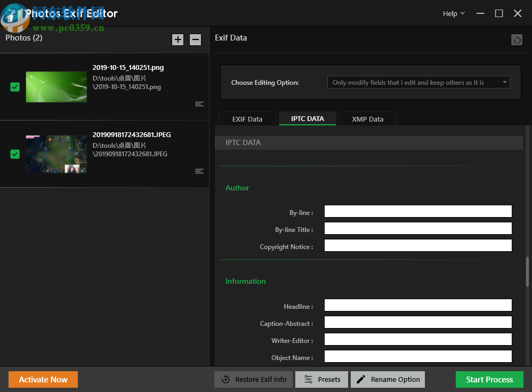Switch to the XMP Data tab
The width and height of the screenshot is (532, 392).
tap(367, 118)
